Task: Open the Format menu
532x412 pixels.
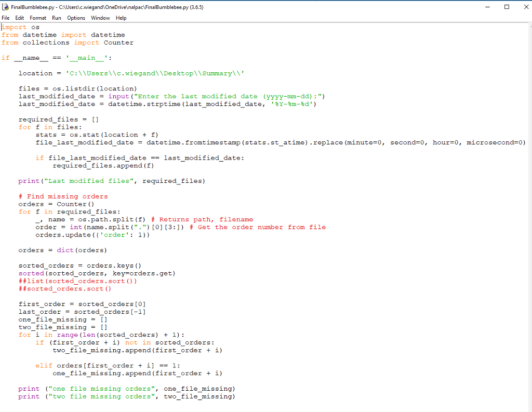Action: (37, 17)
